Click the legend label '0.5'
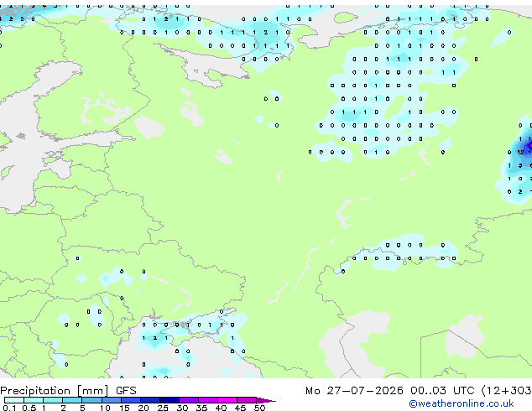Viewport: 532px width, 411px height. 29,408
